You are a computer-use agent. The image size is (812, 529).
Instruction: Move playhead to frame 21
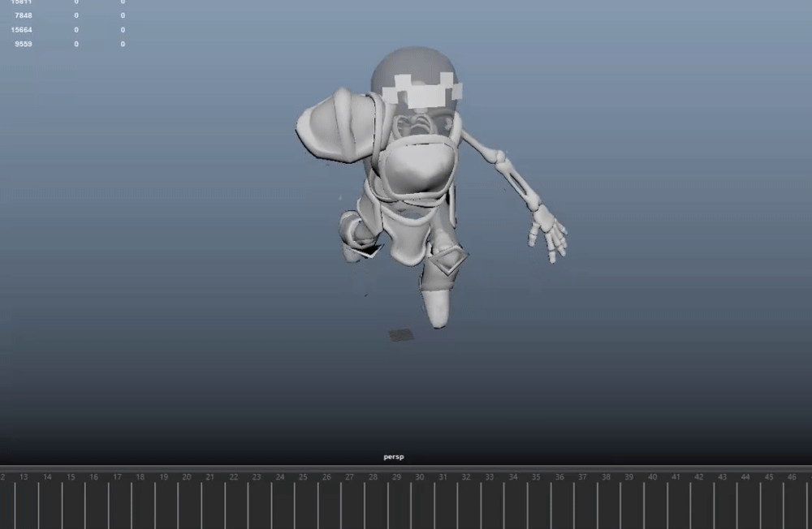pos(209,477)
